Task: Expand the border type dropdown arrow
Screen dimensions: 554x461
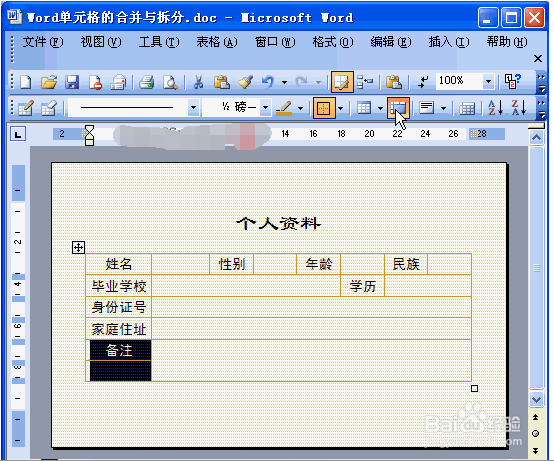Action: pyautogui.click(x=341, y=108)
